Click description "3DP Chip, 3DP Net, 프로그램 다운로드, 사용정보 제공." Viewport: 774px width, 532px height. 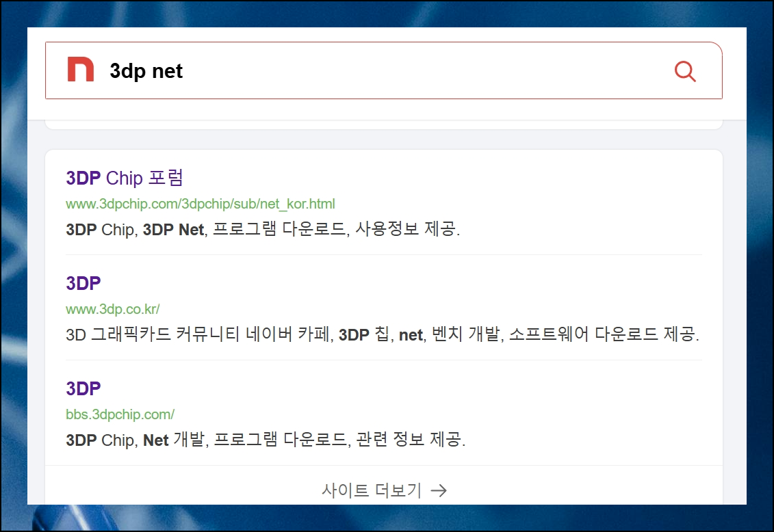[263, 229]
